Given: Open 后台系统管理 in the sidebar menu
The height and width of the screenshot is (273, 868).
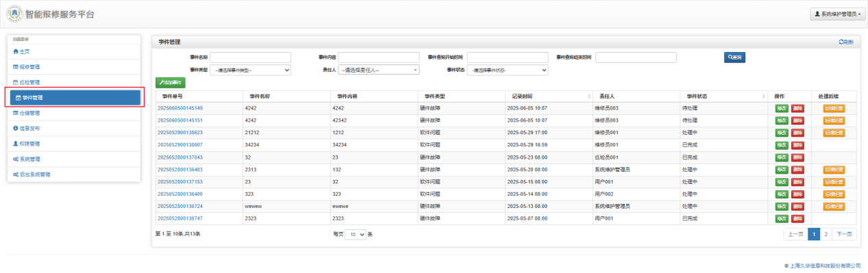Looking at the screenshot, I should click(73, 174).
